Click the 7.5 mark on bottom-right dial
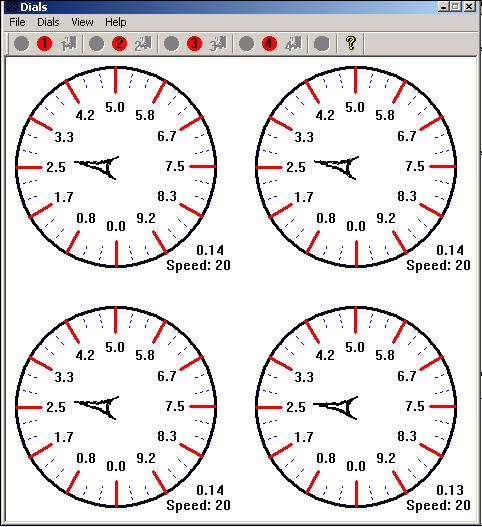The image size is (482, 527). 415,406
